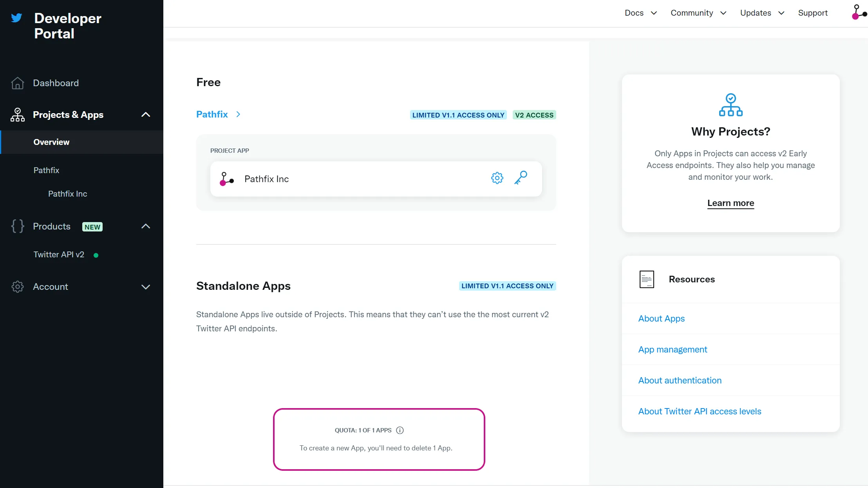Click the Twitter bird logo
The height and width of the screenshot is (488, 868).
pyautogui.click(x=16, y=18)
